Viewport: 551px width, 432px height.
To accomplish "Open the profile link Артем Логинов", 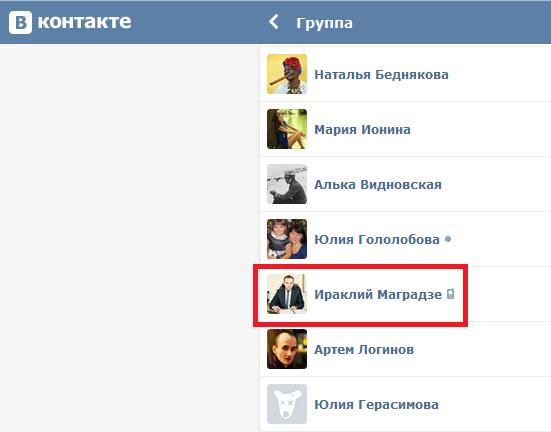I will click(x=364, y=349).
